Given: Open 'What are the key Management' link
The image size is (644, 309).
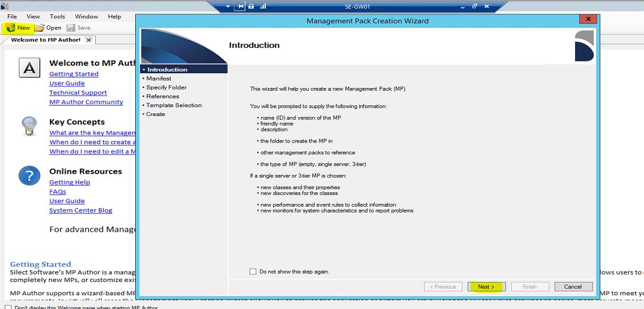Looking at the screenshot, I should [x=92, y=133].
